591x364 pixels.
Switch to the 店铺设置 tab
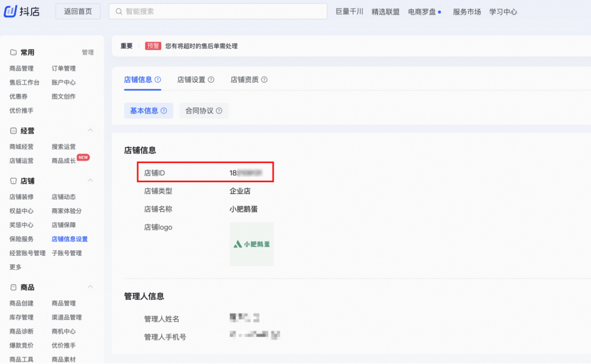(x=192, y=80)
